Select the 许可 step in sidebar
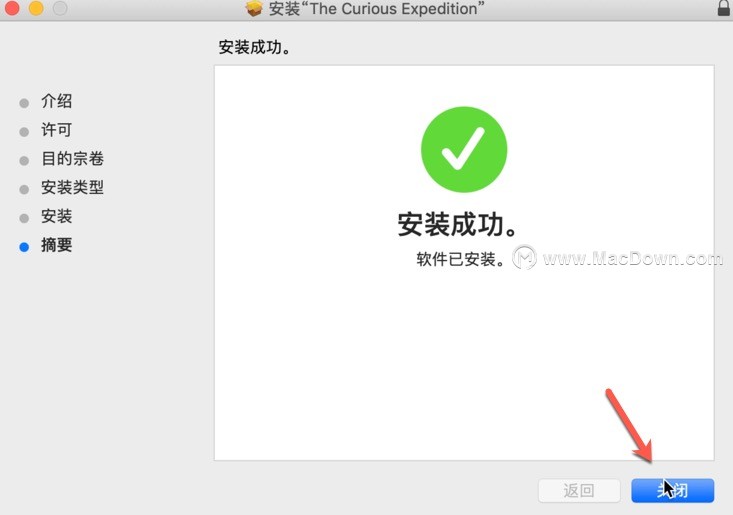 click(57, 129)
